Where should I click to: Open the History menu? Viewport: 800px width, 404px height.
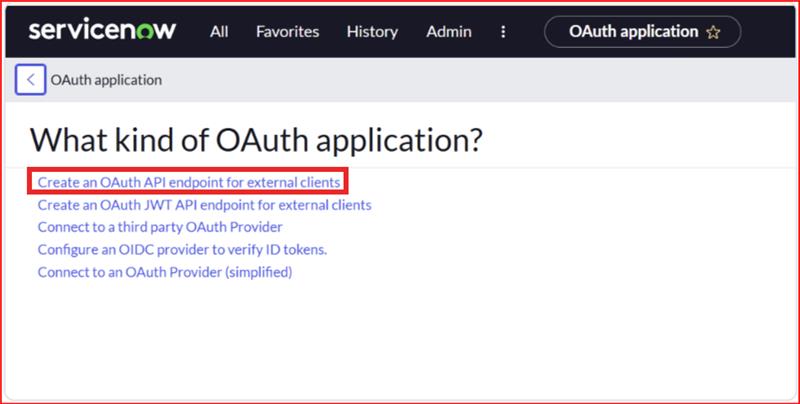click(x=372, y=32)
